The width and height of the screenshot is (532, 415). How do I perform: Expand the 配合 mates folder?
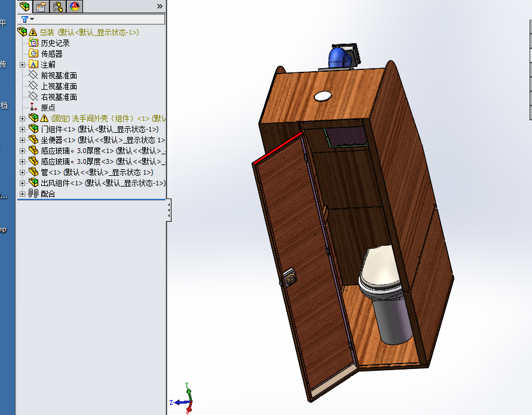click(22, 194)
